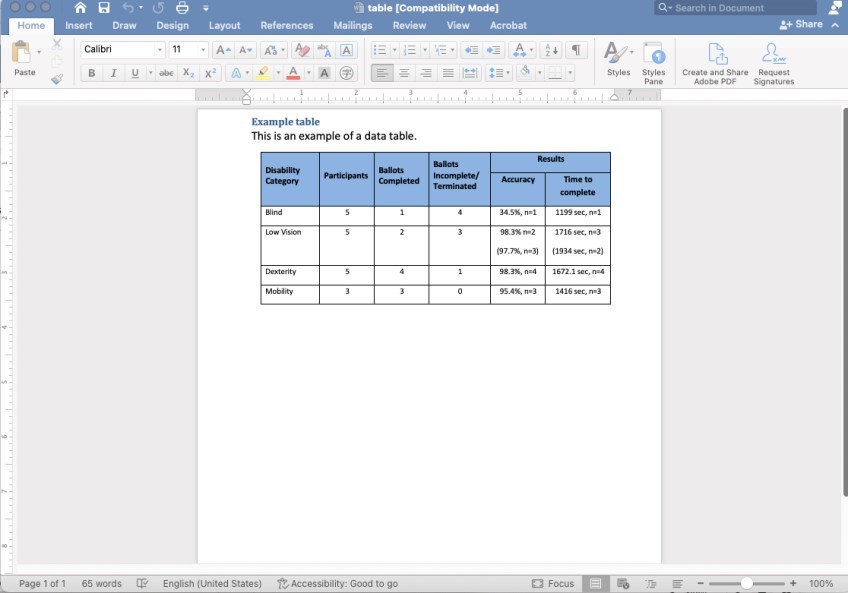Click the Share button
The width and height of the screenshot is (848, 593).
click(x=802, y=24)
